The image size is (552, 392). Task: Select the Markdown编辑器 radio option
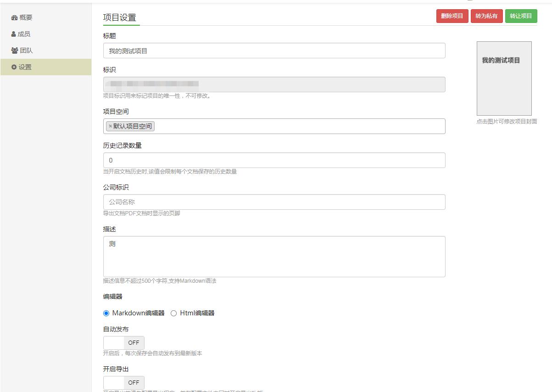tap(106, 313)
